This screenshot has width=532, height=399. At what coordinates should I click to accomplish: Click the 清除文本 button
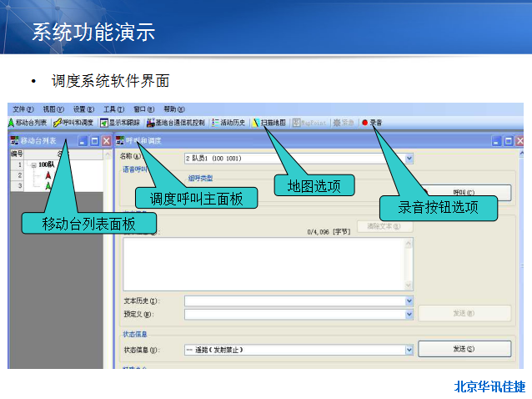[x=384, y=226]
